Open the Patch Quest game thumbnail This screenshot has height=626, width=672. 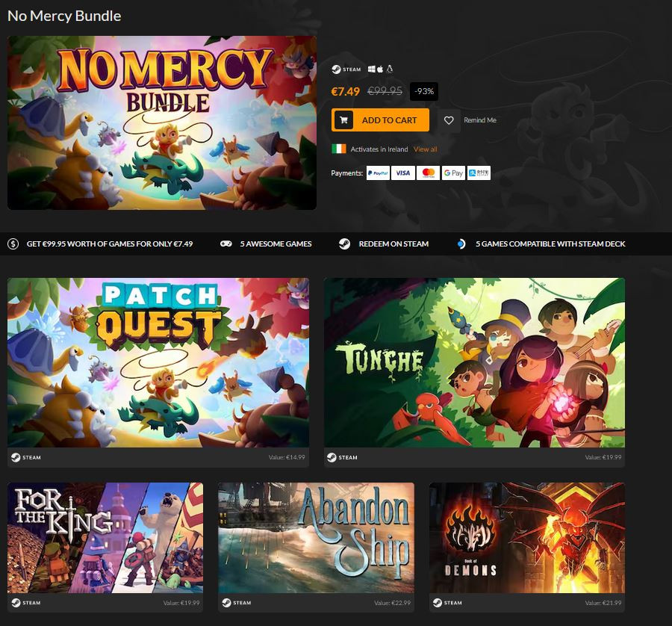coord(158,363)
